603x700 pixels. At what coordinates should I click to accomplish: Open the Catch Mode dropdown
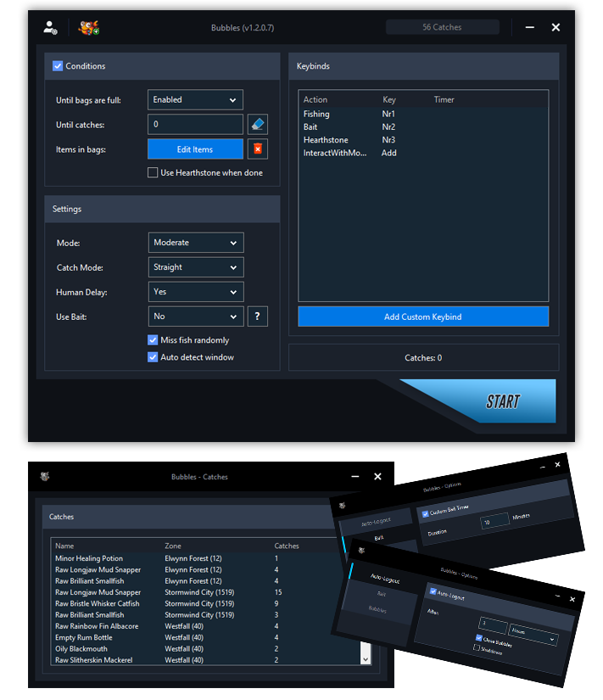pos(195,267)
